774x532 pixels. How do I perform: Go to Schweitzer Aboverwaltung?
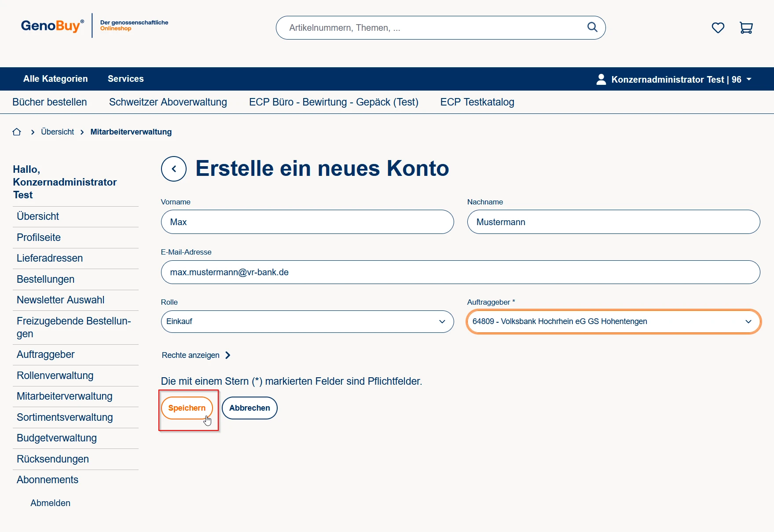point(168,102)
